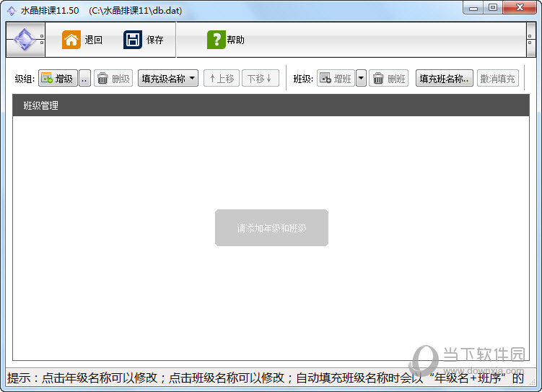542x392 pixels.
Task: Click the 删级 trash can button
Action: (x=113, y=79)
